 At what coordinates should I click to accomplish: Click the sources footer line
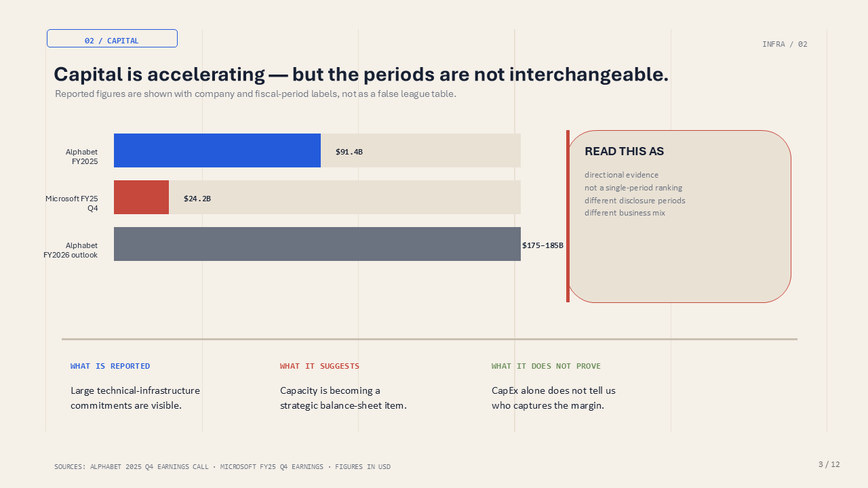pyautogui.click(x=222, y=467)
